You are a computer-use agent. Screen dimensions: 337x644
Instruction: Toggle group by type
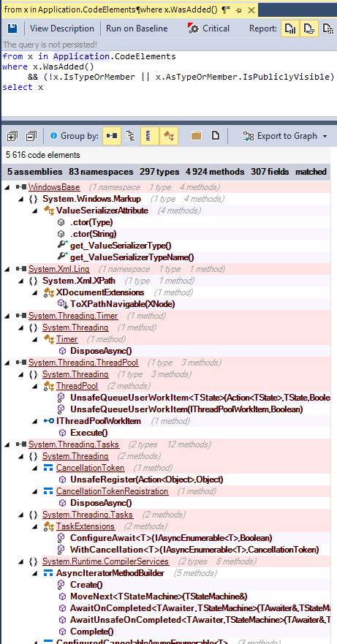click(168, 136)
